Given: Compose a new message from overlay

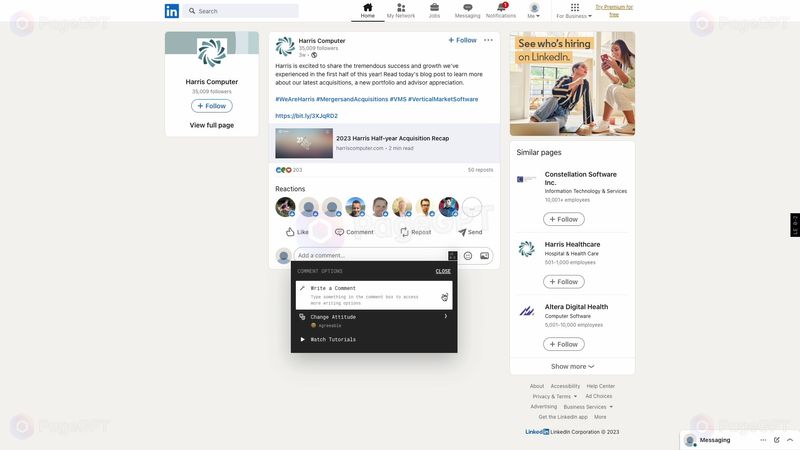Looking at the screenshot, I should coord(777,440).
